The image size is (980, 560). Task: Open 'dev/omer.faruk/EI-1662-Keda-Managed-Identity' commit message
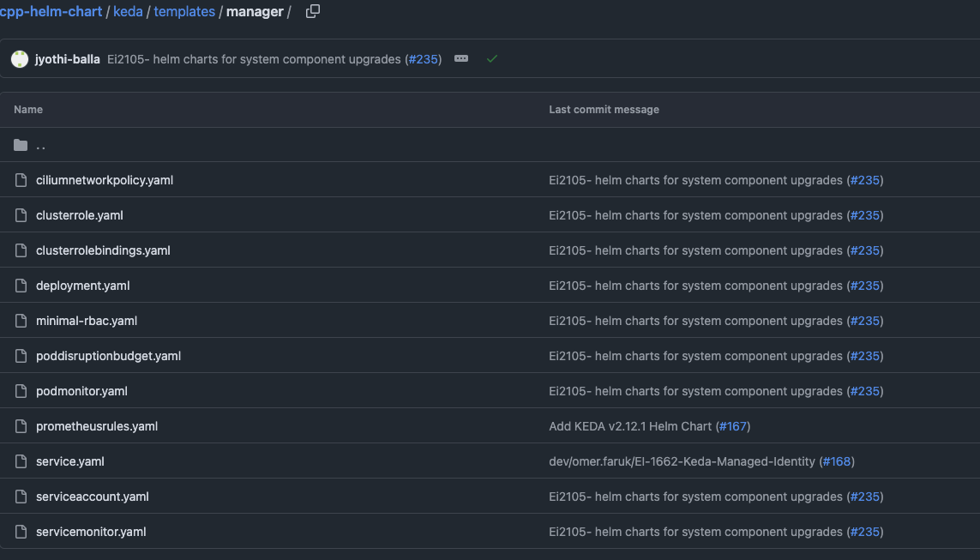682,461
